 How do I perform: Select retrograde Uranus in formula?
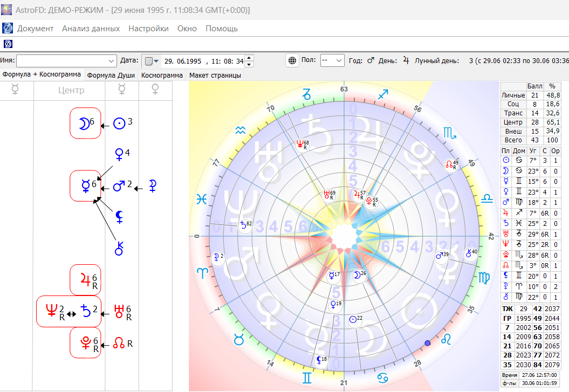coord(119,311)
